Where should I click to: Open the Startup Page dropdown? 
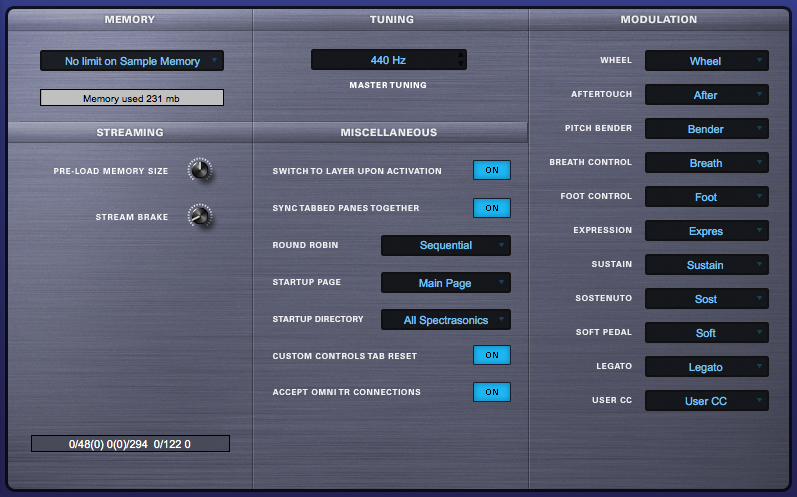[x=446, y=283]
